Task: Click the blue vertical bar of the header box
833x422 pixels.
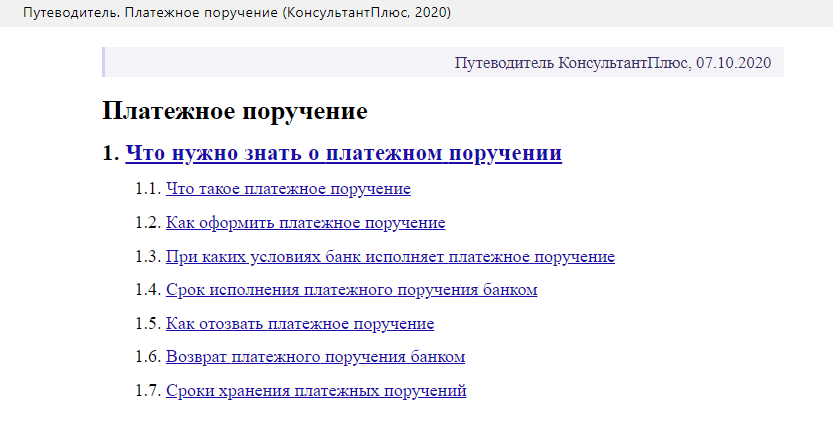Action: (104, 62)
